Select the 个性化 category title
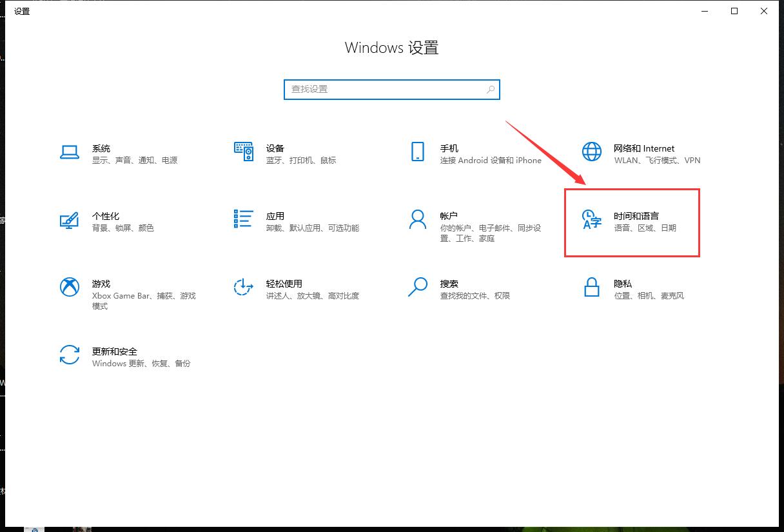The image size is (784, 532). (106, 216)
